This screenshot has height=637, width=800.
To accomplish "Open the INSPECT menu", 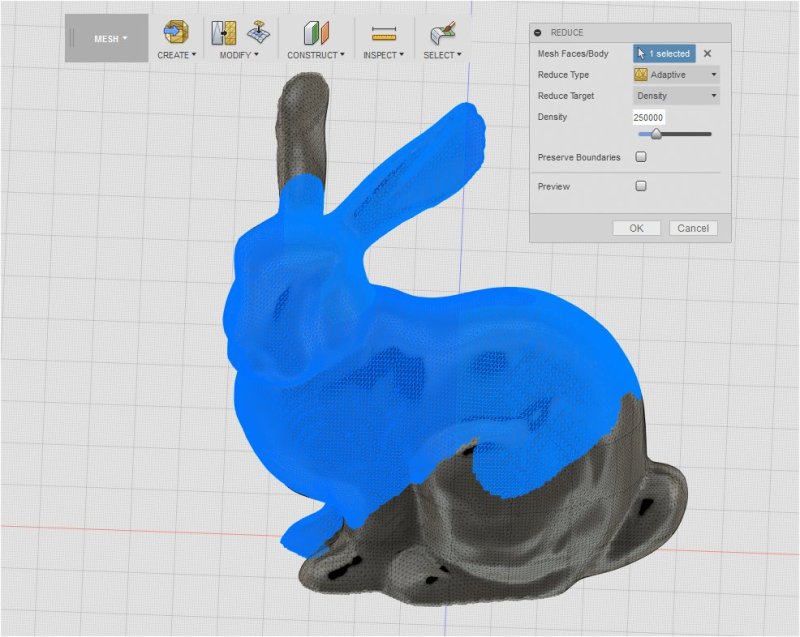I will coord(381,56).
